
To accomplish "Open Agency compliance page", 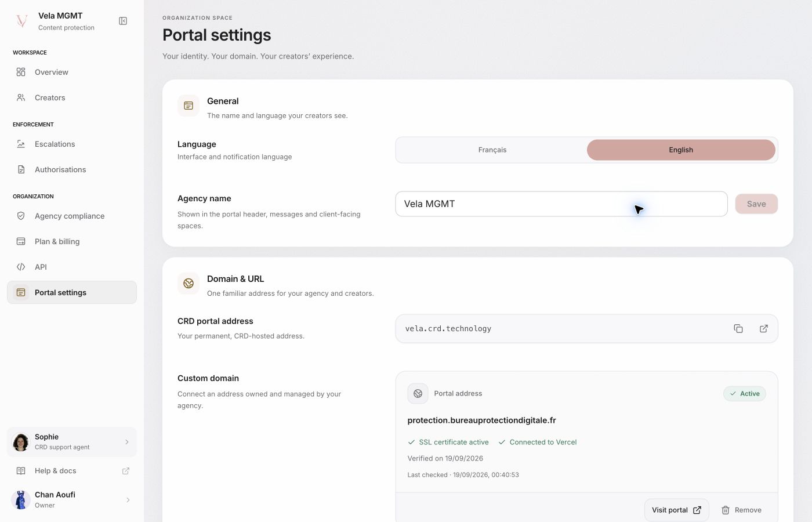I will [x=72, y=216].
